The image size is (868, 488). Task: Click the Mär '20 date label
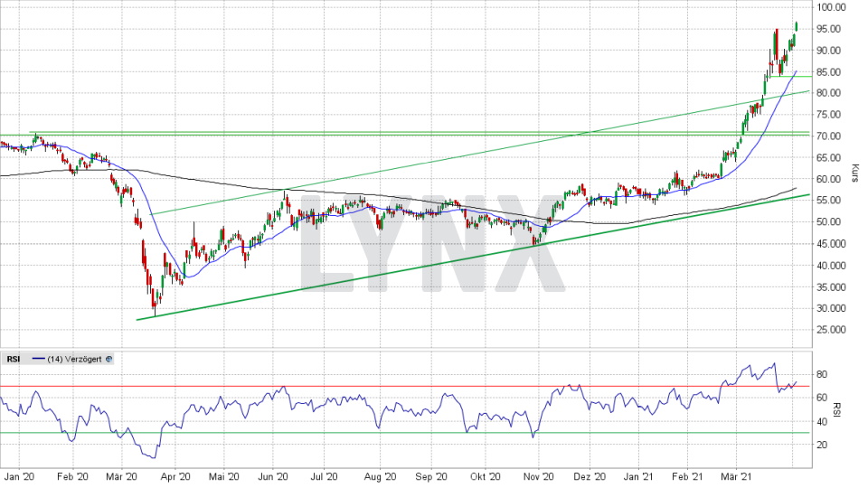pos(121,477)
